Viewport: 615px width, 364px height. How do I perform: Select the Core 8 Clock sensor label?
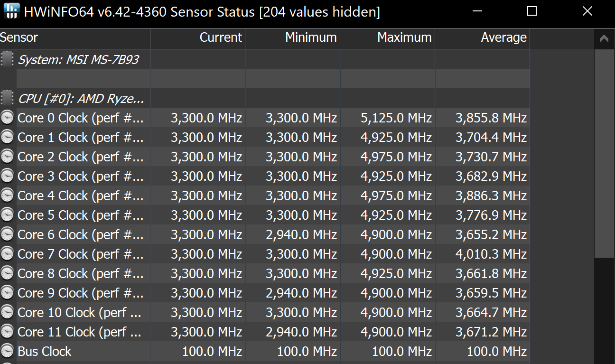pos(80,273)
